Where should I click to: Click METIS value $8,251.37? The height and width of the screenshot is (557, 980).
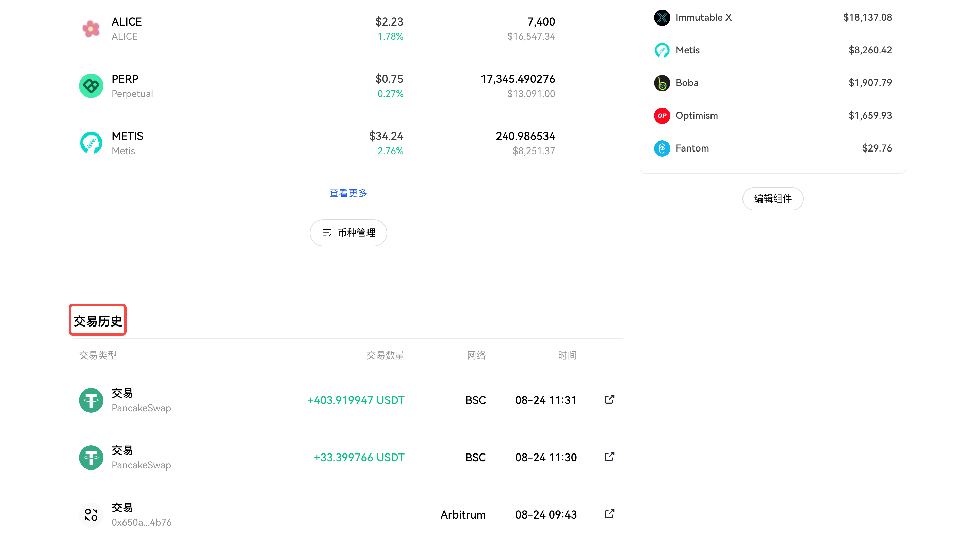click(534, 151)
